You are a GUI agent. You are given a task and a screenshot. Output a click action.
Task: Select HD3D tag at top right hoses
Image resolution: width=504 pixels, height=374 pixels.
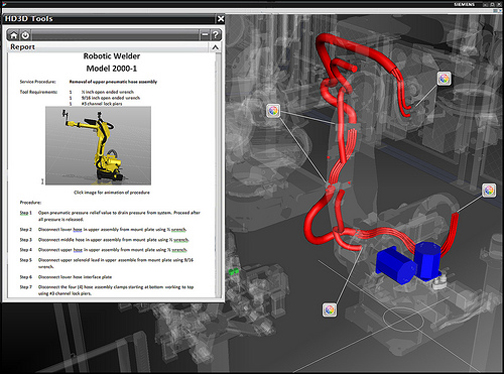pos(444,79)
